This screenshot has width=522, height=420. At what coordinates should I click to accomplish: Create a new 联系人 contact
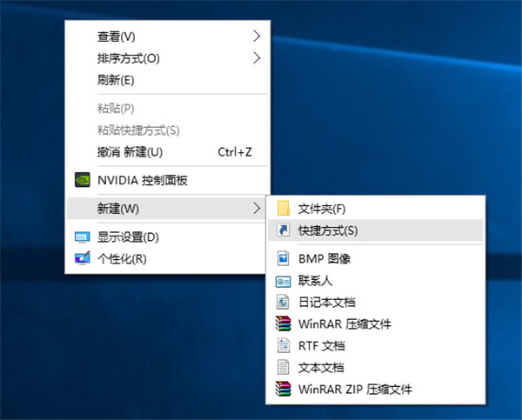coord(376,281)
